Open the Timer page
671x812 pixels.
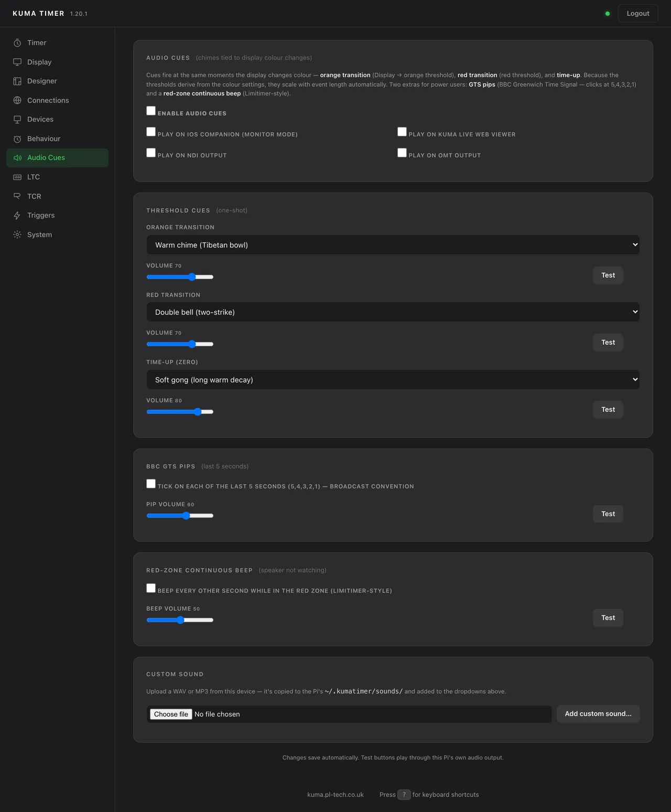pyautogui.click(x=57, y=43)
